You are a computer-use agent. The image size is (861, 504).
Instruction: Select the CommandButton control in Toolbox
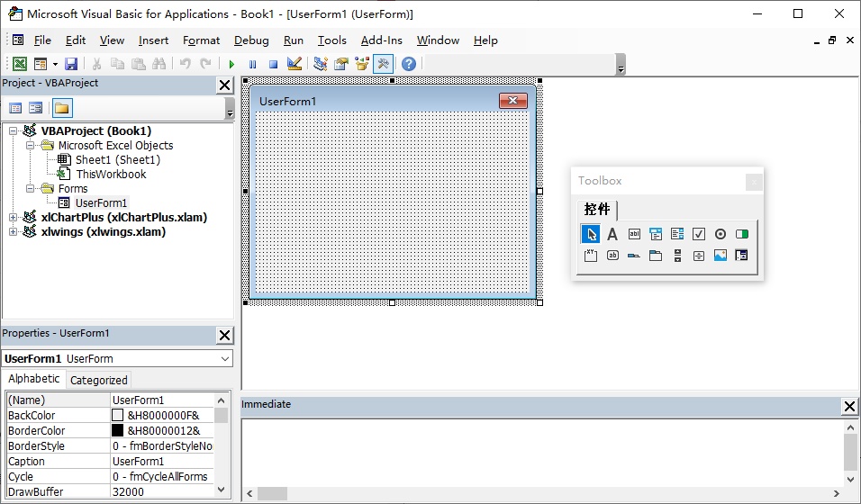[612, 256]
